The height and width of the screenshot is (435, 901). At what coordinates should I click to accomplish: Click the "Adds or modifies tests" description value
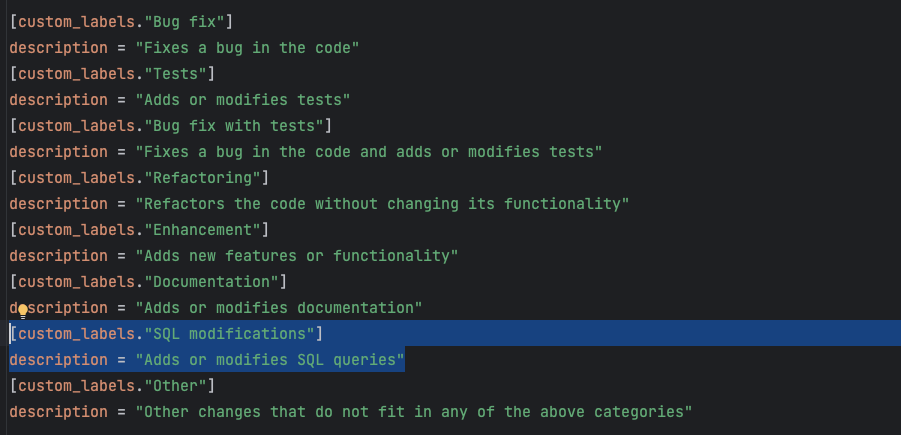(243, 99)
